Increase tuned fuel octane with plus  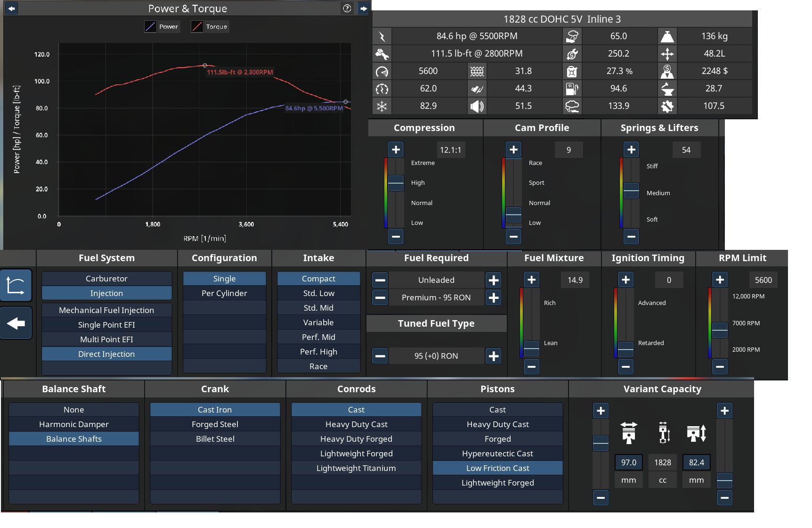pyautogui.click(x=494, y=356)
